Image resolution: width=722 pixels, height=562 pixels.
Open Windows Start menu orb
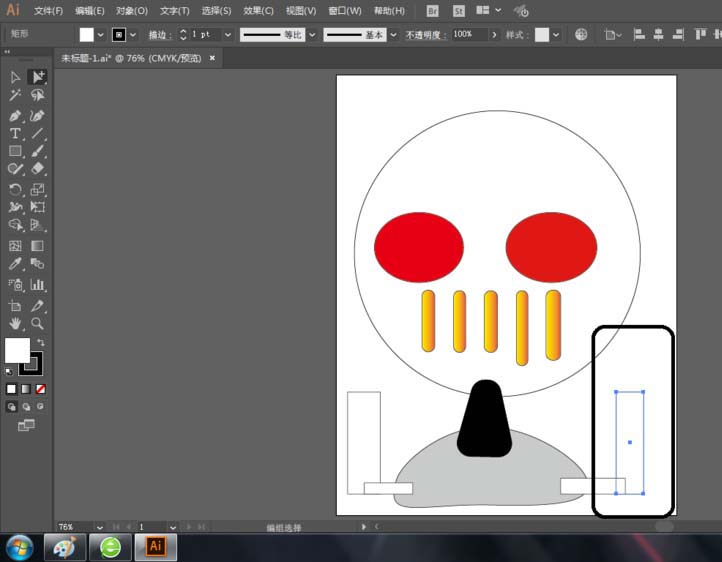pos(19,547)
